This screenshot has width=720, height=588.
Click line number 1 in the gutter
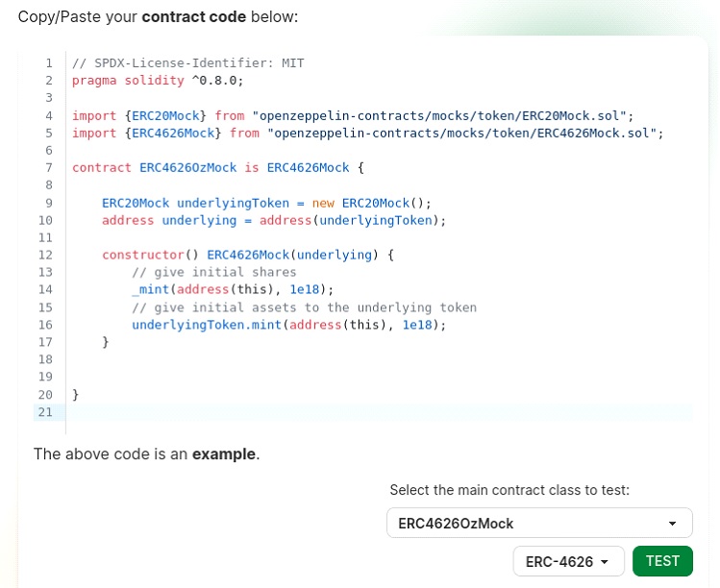[x=49, y=62]
